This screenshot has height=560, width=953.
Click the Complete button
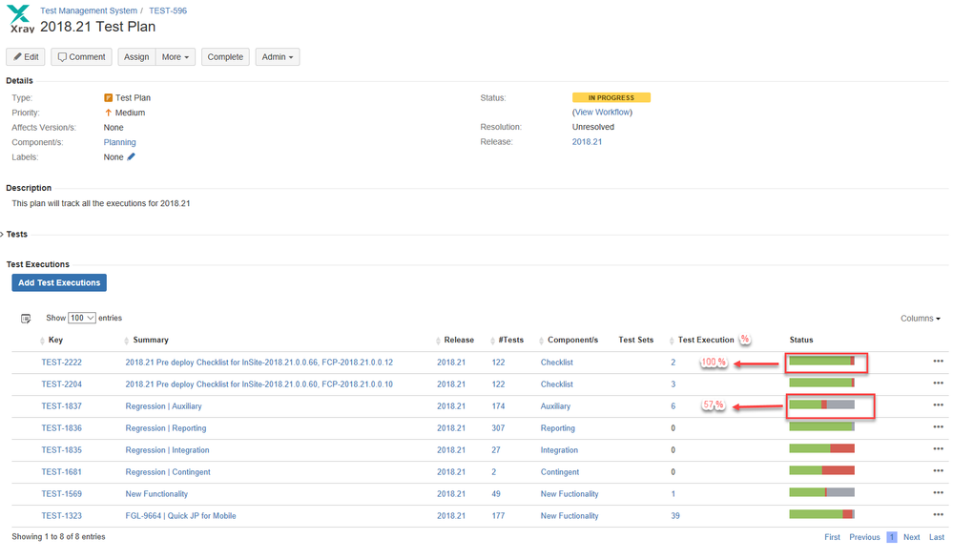pos(225,56)
